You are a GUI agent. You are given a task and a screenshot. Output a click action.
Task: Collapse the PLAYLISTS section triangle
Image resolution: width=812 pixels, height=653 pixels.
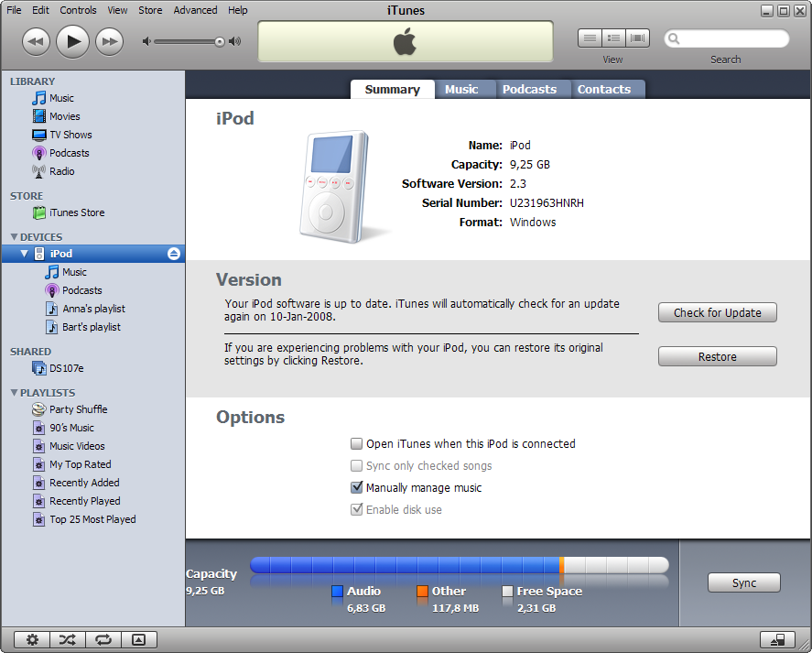click(14, 393)
